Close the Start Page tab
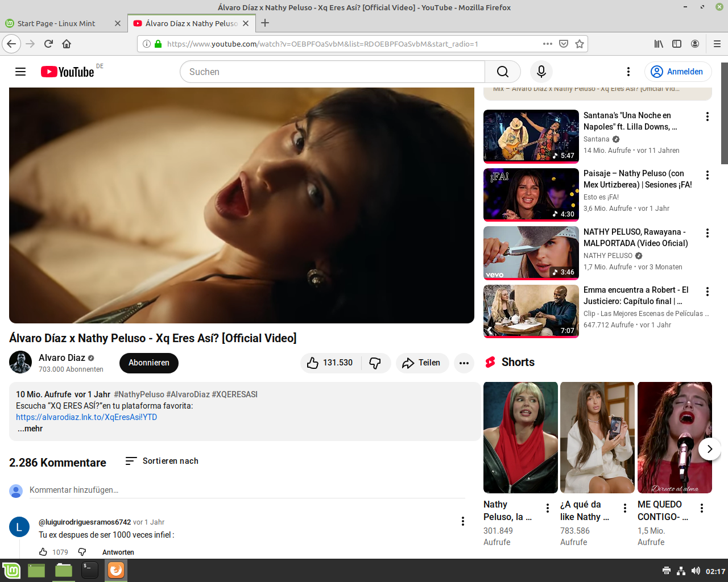This screenshot has width=728, height=582. [118, 23]
